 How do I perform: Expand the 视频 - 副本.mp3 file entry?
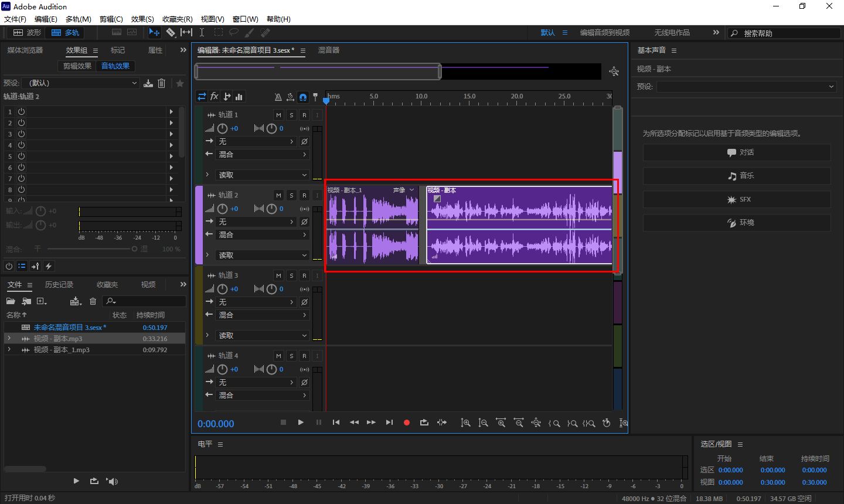(9, 339)
